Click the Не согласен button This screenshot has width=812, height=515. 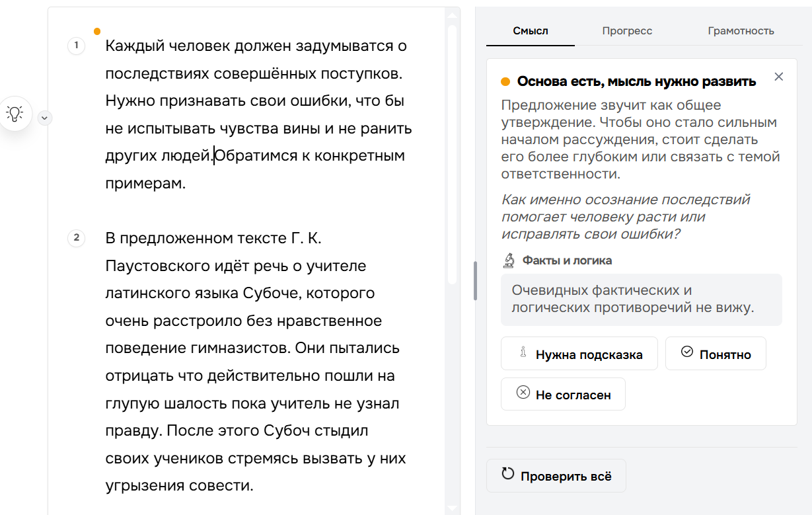563,394
